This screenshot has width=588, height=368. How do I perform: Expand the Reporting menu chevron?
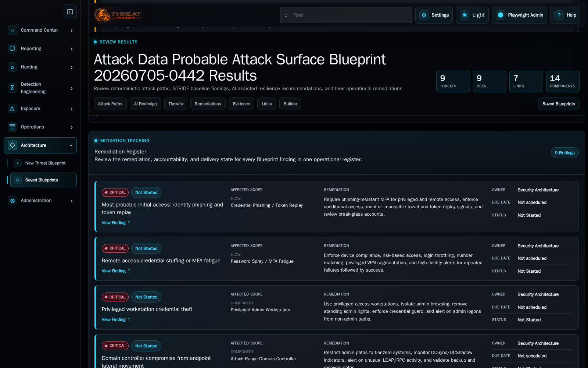tap(72, 49)
